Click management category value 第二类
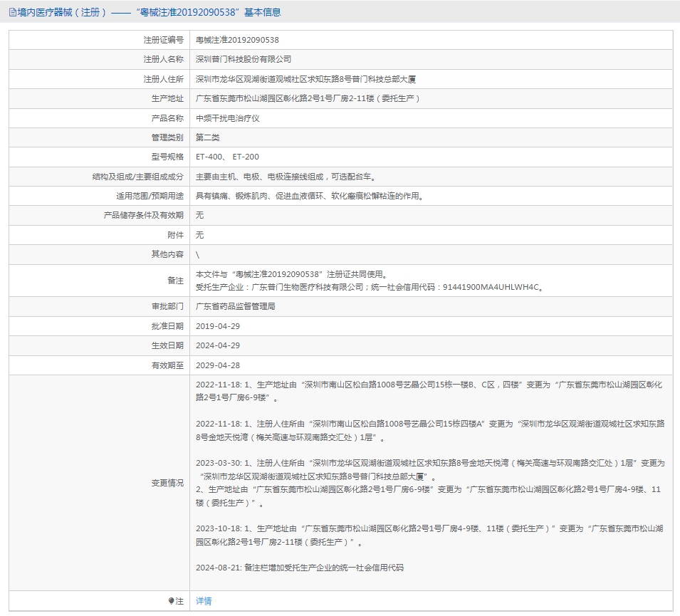This screenshot has height=616, width=680. (x=208, y=137)
